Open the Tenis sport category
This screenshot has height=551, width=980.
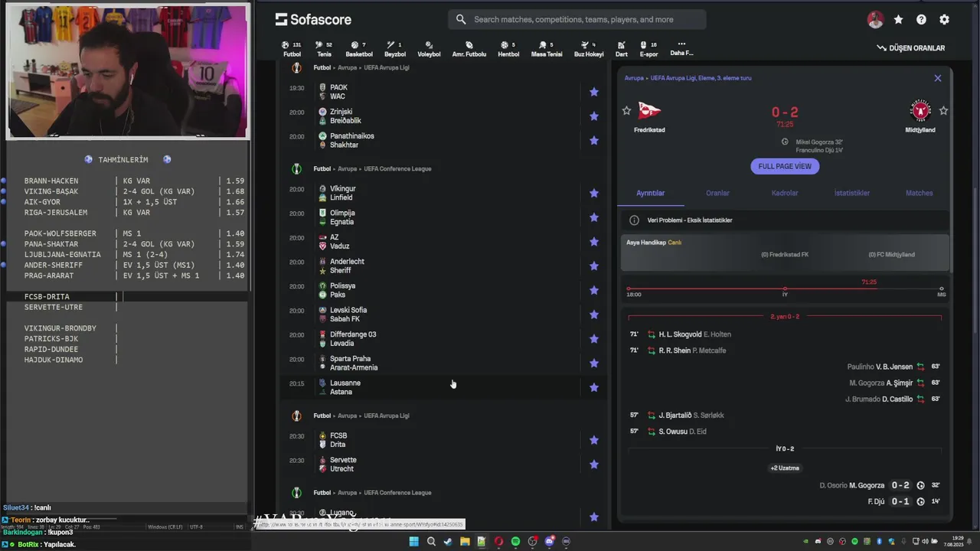coord(324,49)
